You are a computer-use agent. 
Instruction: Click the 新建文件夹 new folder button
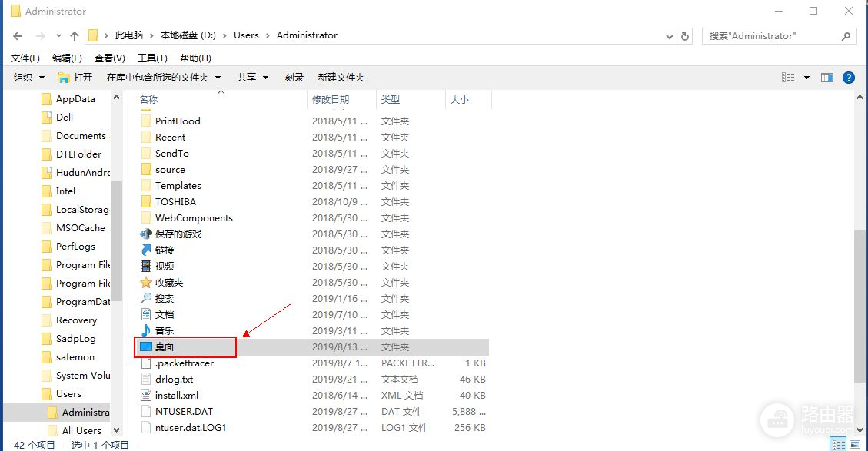click(x=341, y=78)
